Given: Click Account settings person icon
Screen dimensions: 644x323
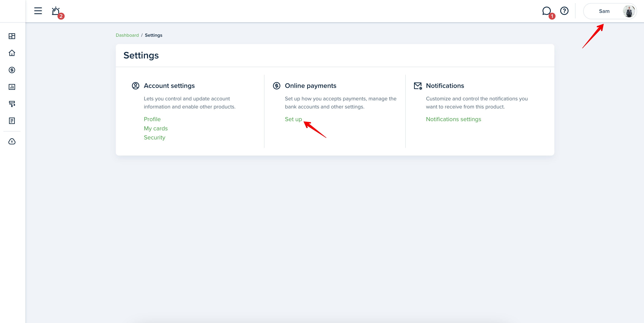Looking at the screenshot, I should (x=135, y=86).
